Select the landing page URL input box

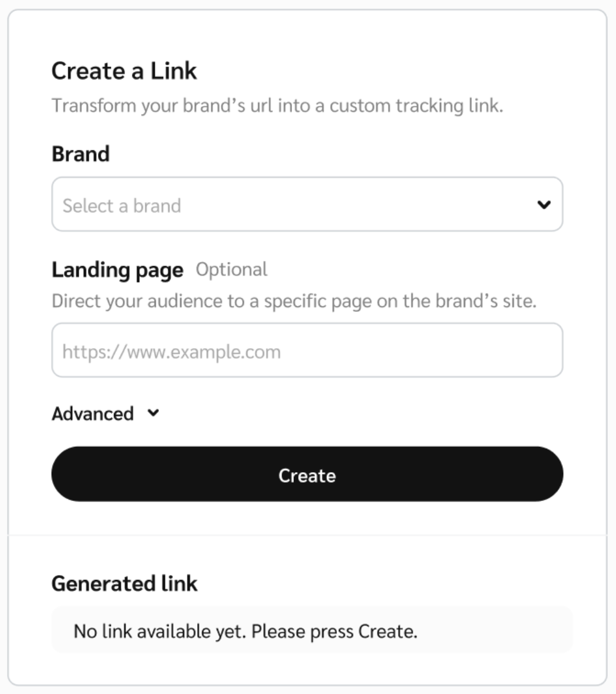coord(307,350)
